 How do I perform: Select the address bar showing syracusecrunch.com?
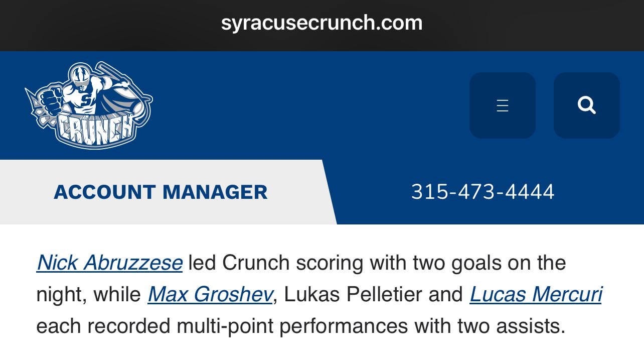322,22
